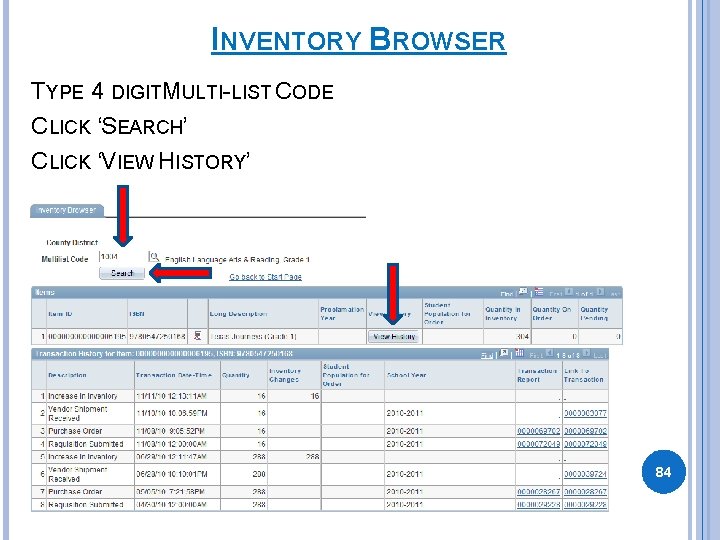Go to previous rows in the Transaction History grid

(549, 354)
